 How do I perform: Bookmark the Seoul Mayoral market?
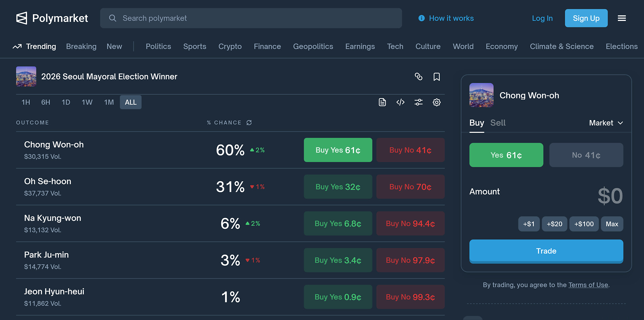(437, 77)
